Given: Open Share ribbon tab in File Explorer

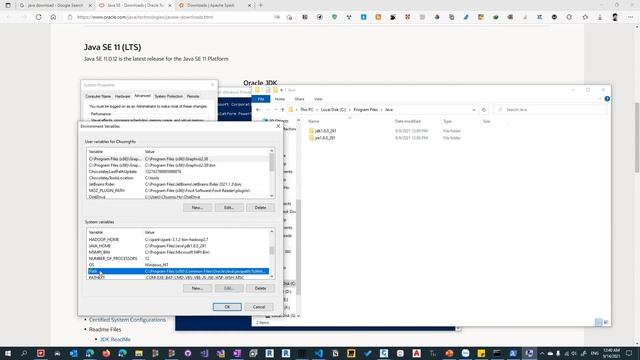Looking at the screenshot, I should pos(299,99).
